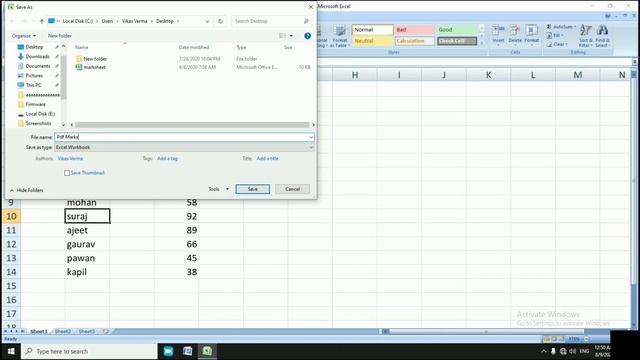Image resolution: width=640 pixels, height=360 pixels.
Task: Select the New folder item in file list
Action: click(x=95, y=59)
